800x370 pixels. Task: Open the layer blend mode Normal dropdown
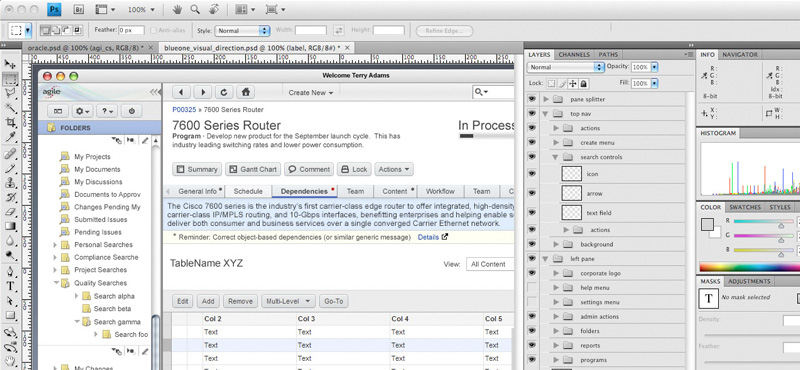[x=566, y=67]
